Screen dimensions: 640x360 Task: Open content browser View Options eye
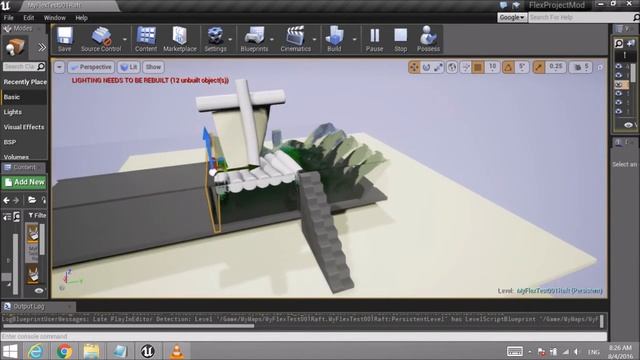click(x=39, y=291)
